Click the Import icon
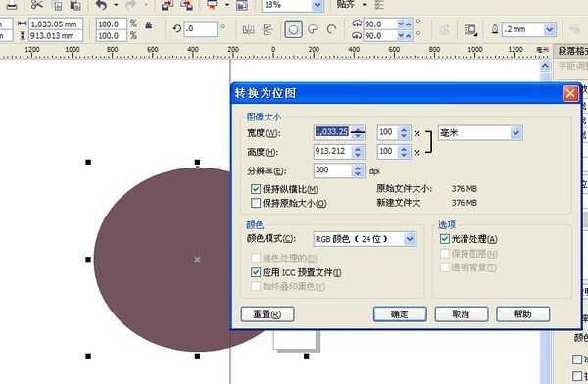The width and height of the screenshot is (588, 384). (167, 5)
